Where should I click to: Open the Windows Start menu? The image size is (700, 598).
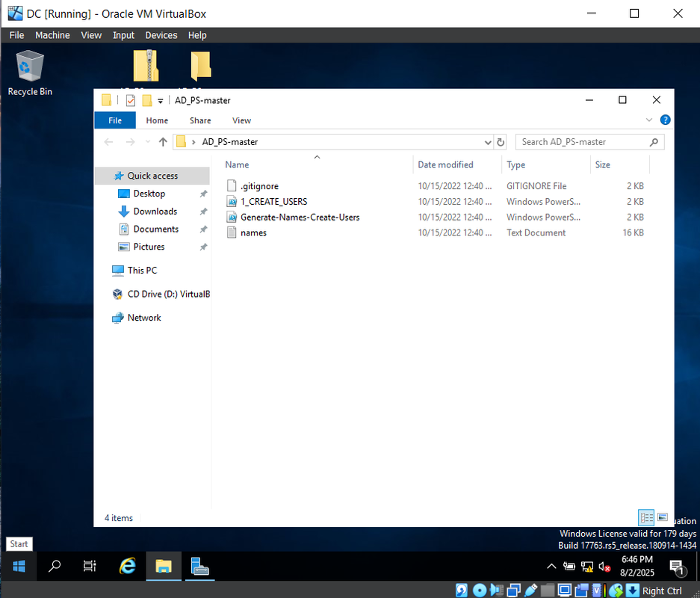pos(19,567)
